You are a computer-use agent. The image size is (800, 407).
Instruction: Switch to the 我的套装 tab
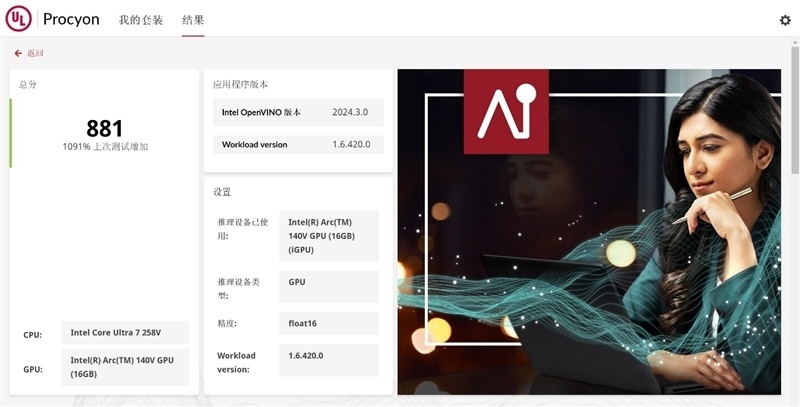pyautogui.click(x=140, y=20)
